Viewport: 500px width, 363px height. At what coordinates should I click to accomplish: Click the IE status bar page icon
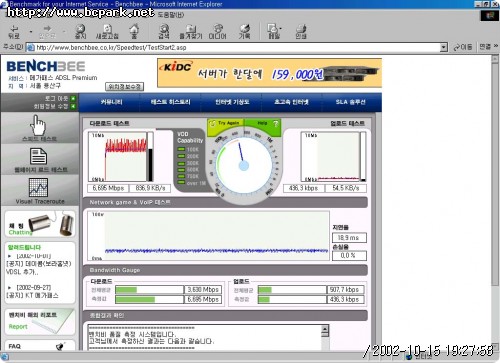pyautogui.click(x=5, y=357)
